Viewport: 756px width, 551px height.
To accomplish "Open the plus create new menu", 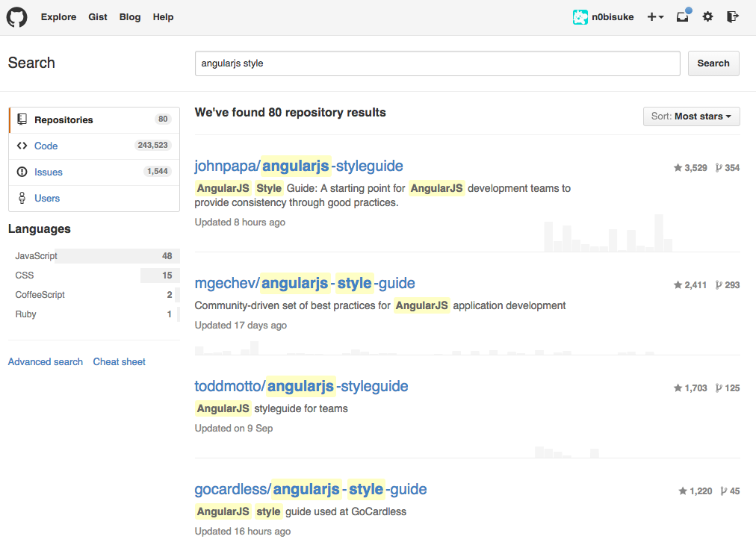I will 655,17.
